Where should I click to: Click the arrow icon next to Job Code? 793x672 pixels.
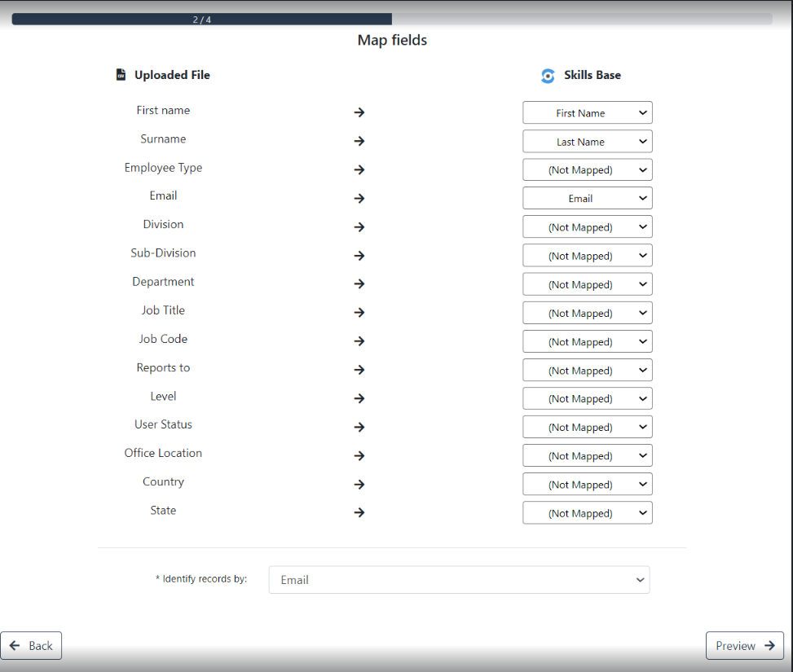[x=359, y=341]
